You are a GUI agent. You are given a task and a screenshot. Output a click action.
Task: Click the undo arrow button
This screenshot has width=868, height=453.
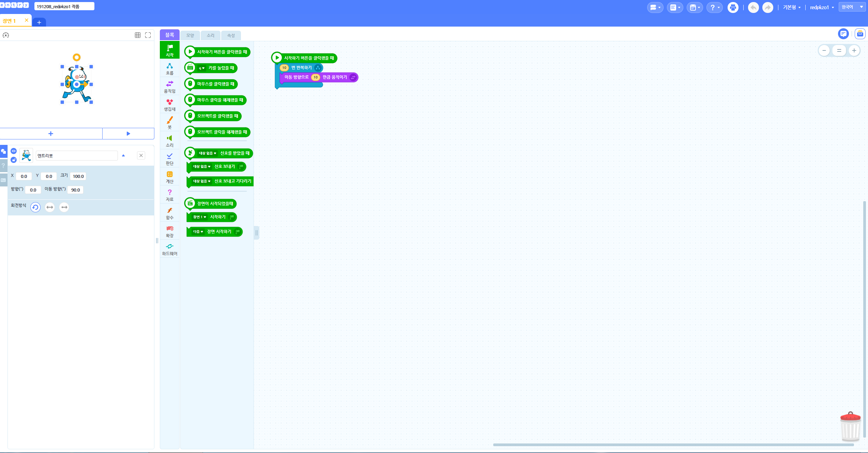[x=753, y=7]
